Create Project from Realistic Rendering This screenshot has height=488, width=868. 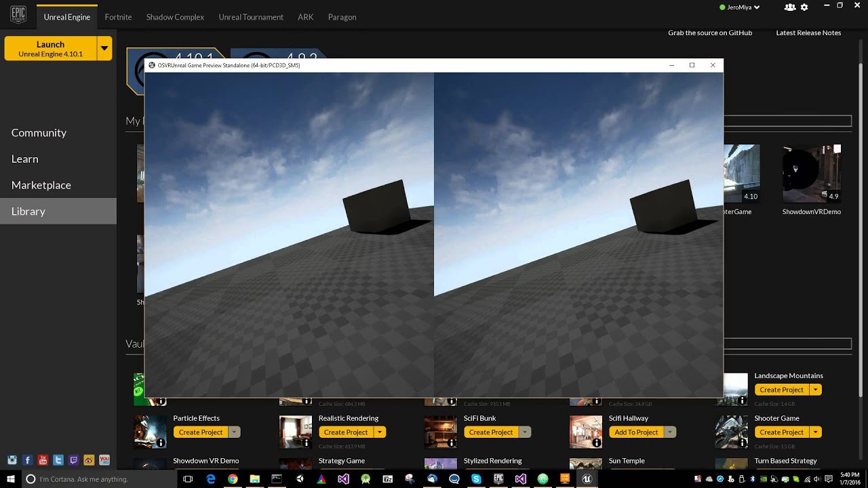coord(346,432)
